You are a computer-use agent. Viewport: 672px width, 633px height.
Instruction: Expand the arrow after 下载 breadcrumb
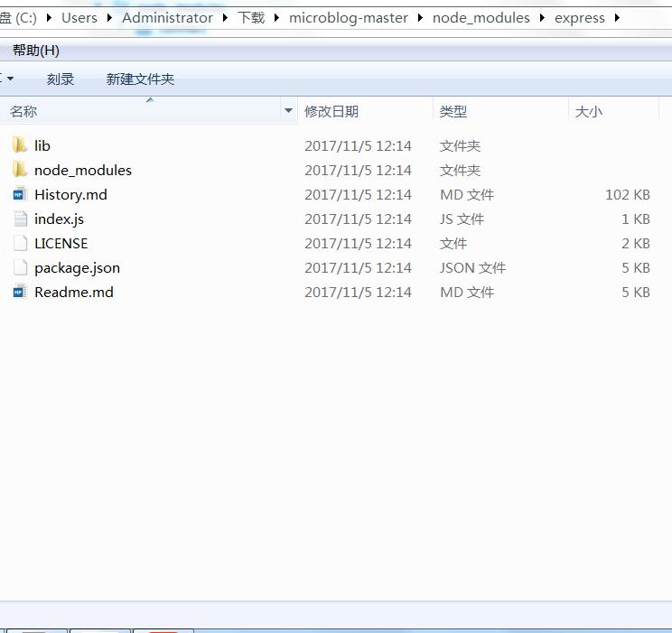pos(277,18)
